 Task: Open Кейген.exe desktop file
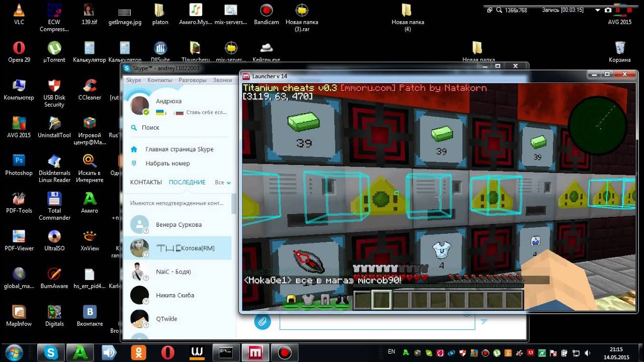pyautogui.click(x=266, y=52)
